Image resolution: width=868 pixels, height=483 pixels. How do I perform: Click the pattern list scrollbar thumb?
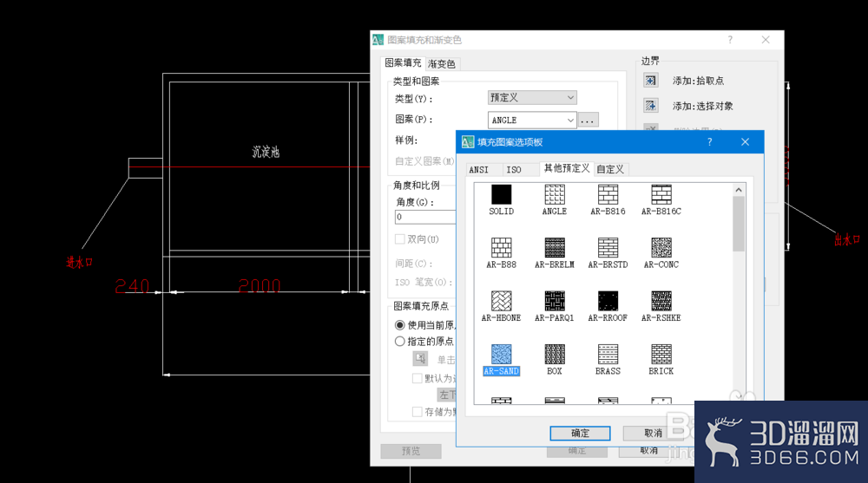739,224
